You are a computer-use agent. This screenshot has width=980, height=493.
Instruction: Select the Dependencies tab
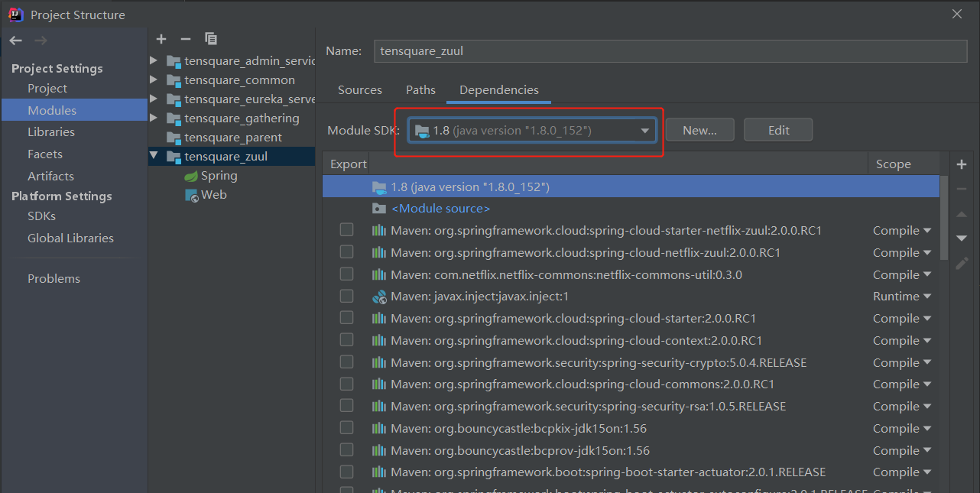(499, 90)
